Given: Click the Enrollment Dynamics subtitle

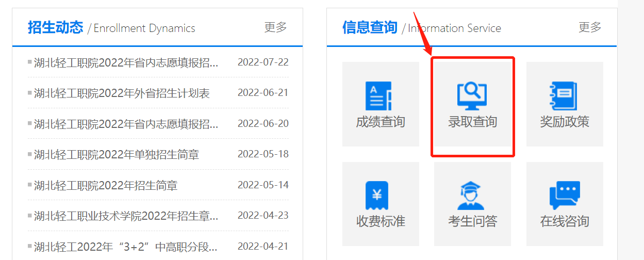Looking at the screenshot, I should (144, 28).
